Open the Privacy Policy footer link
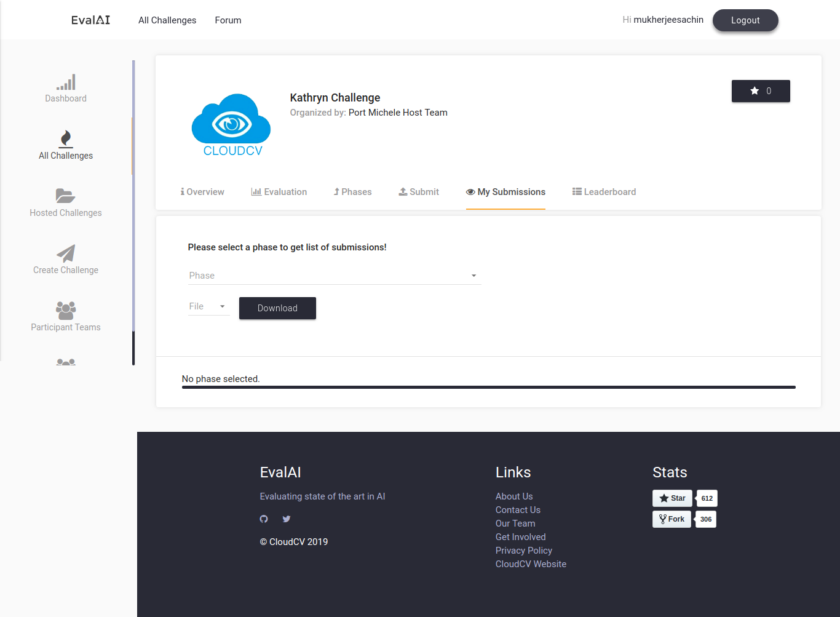840x617 pixels. click(x=524, y=551)
